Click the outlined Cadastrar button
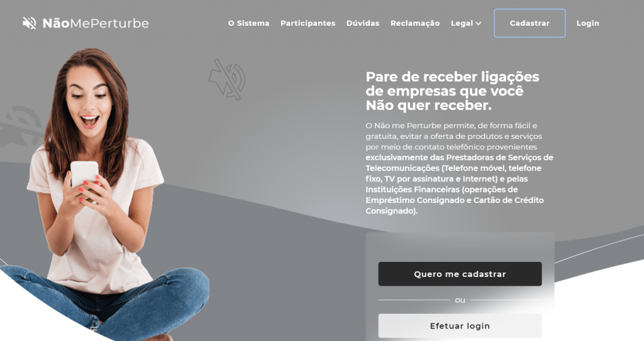This screenshot has height=341, width=644. [530, 23]
